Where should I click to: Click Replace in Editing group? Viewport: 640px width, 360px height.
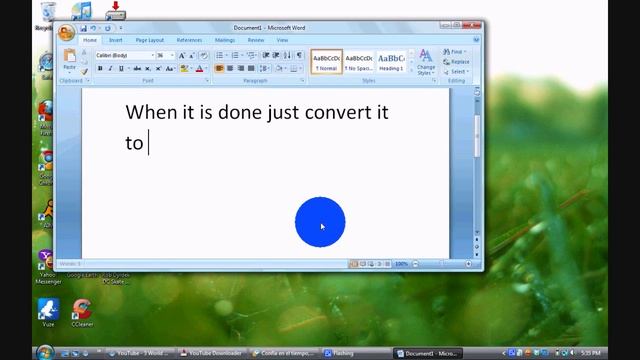coord(456,62)
